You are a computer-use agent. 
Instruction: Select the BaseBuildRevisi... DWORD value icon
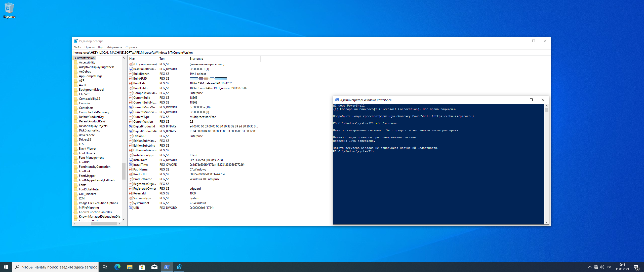click(131, 69)
